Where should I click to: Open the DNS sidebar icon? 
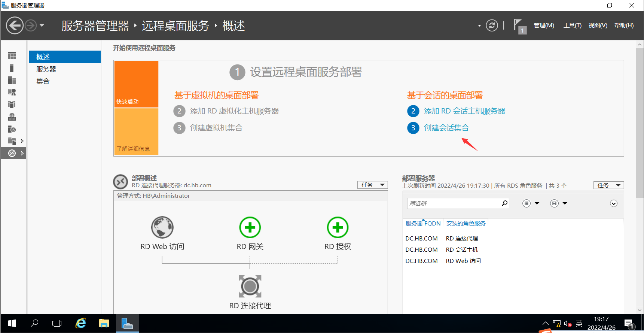(x=12, y=117)
